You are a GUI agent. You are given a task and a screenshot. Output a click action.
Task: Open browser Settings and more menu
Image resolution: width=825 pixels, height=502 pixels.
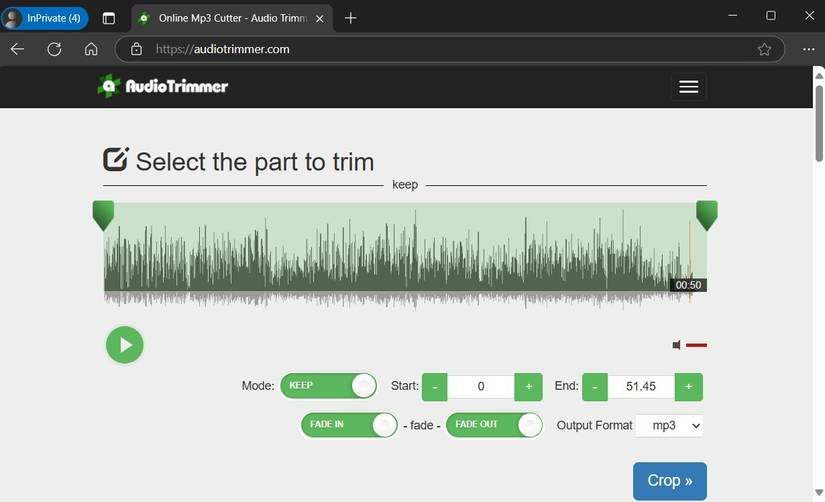809,49
